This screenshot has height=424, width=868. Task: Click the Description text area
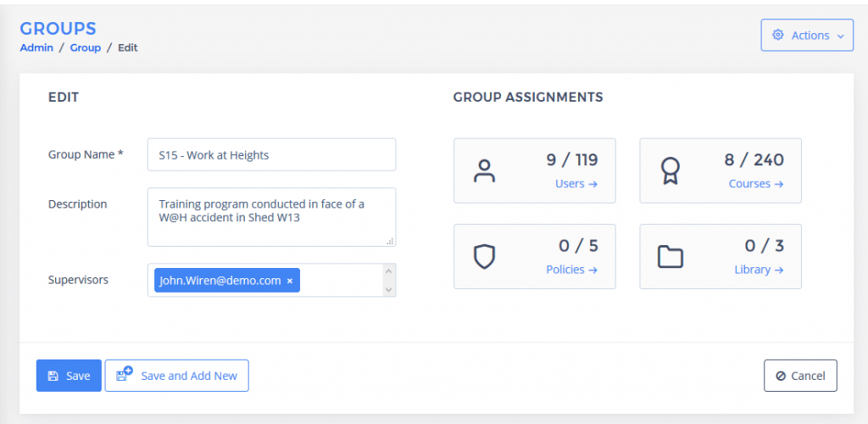271,217
